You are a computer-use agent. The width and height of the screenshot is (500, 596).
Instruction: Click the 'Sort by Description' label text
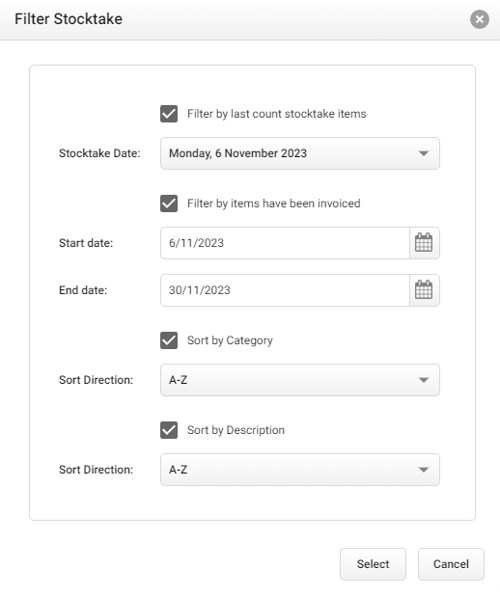coord(236,430)
